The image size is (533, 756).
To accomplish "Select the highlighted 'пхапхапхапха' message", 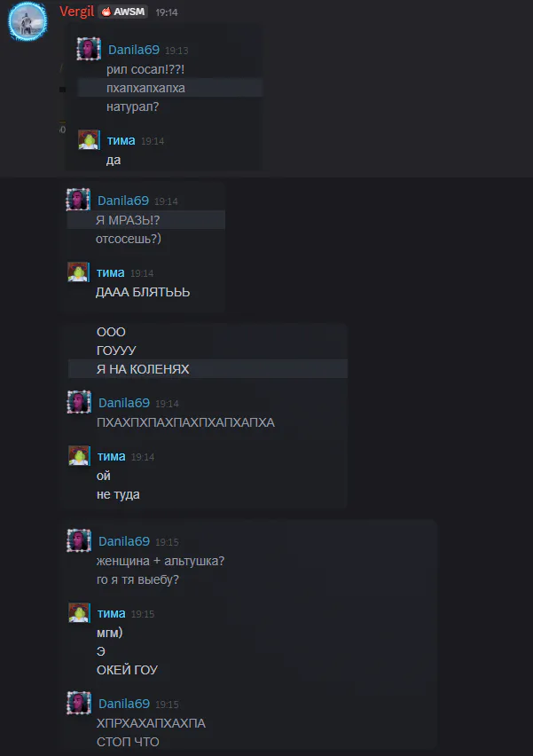I will (x=170, y=88).
